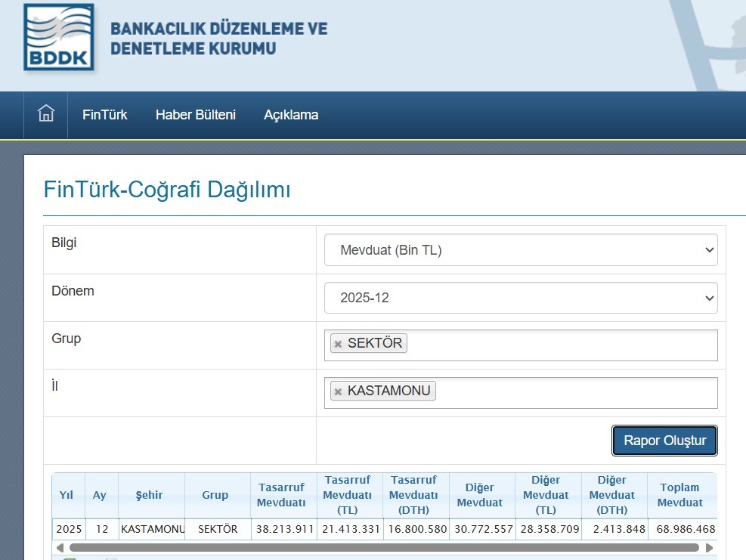Image resolution: width=746 pixels, height=560 pixels.
Task: Open the Dönem dropdown showing 2025-12
Action: tap(521, 298)
